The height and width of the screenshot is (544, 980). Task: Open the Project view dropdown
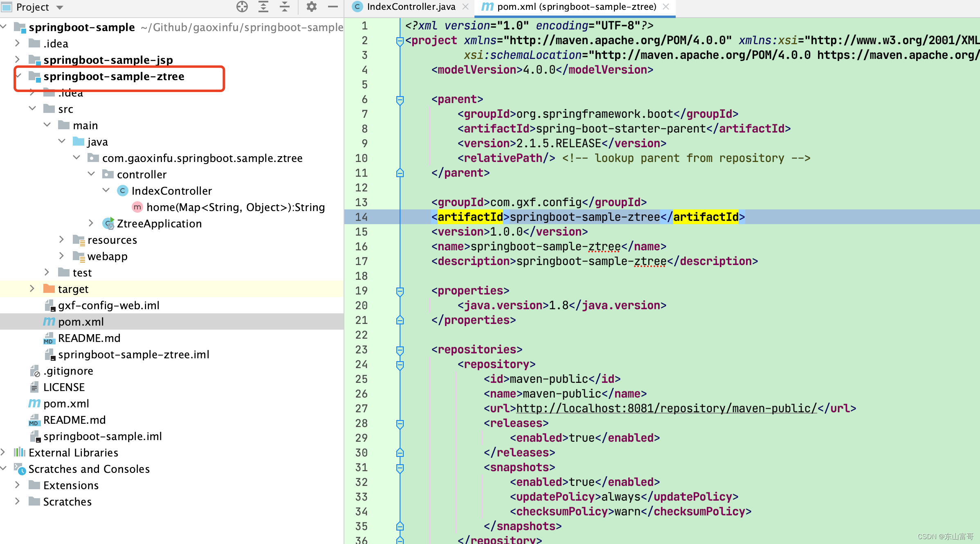(x=60, y=7)
